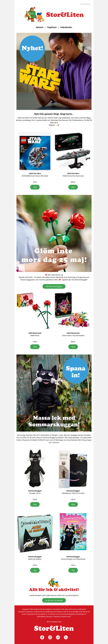Click the Vill du avregistrera dig link
The width and height of the screenshot is (108, 644).
(x=54, y=622)
